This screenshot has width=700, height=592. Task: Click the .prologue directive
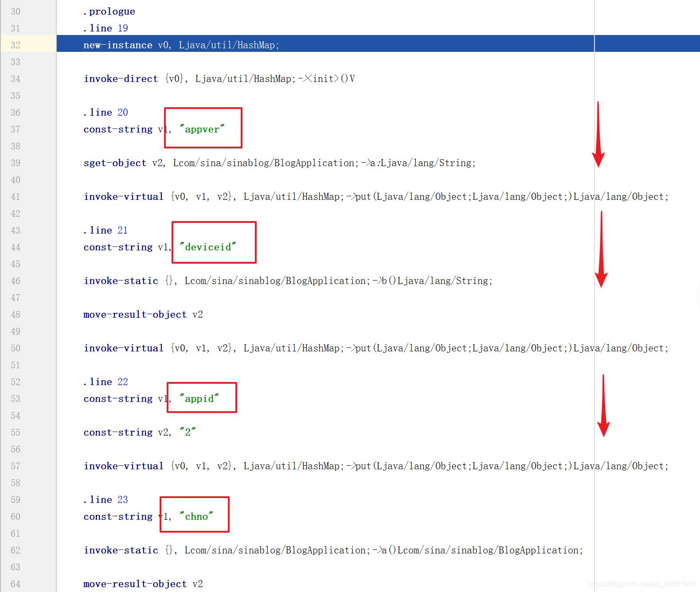(109, 12)
